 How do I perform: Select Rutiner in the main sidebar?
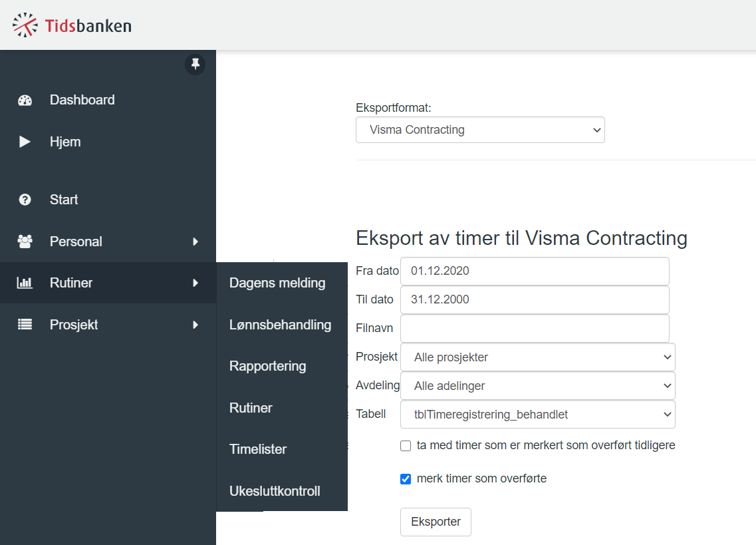pos(108,283)
